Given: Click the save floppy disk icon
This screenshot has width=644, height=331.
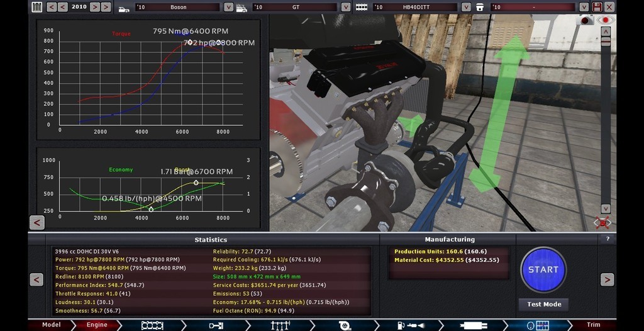Looking at the screenshot, I should 597,7.
